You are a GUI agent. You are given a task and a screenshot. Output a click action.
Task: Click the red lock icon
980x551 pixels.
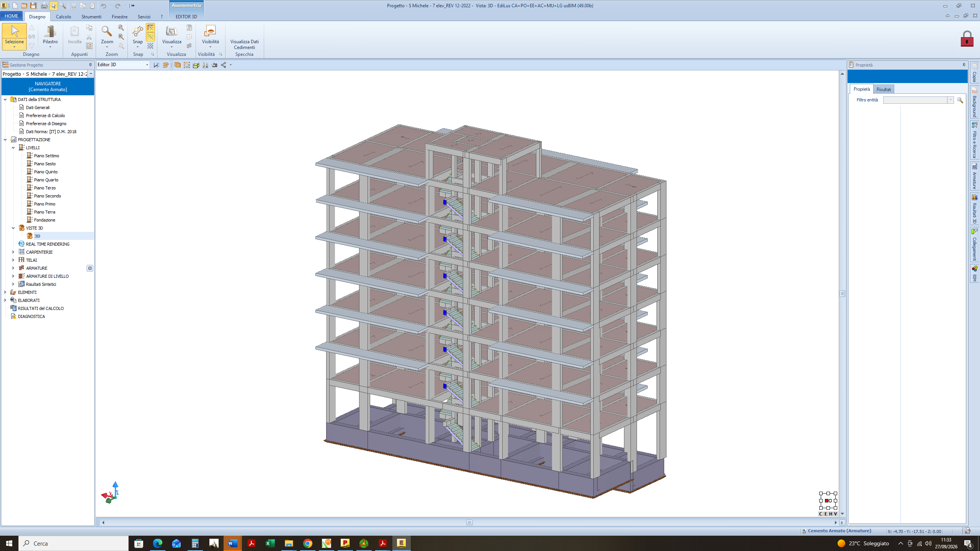(967, 39)
